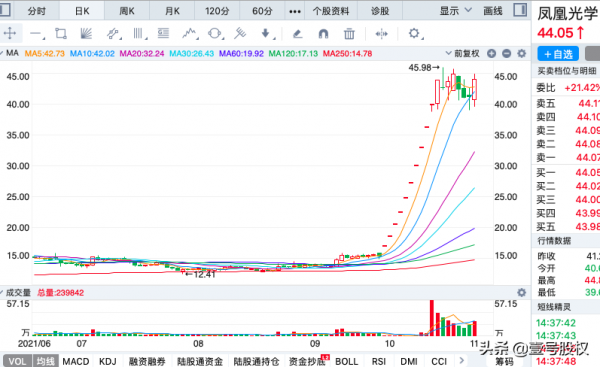Open the 前复权 adjustment dropdown
This screenshot has height=367, width=600.
coord(462,54)
